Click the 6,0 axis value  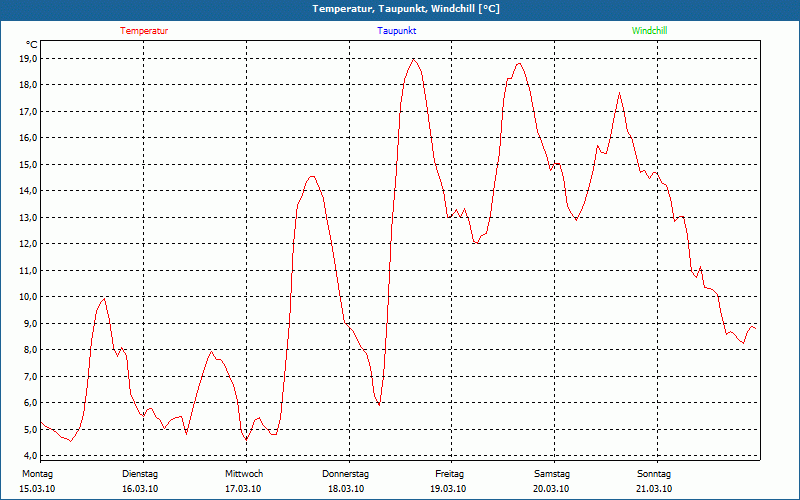(x=31, y=403)
